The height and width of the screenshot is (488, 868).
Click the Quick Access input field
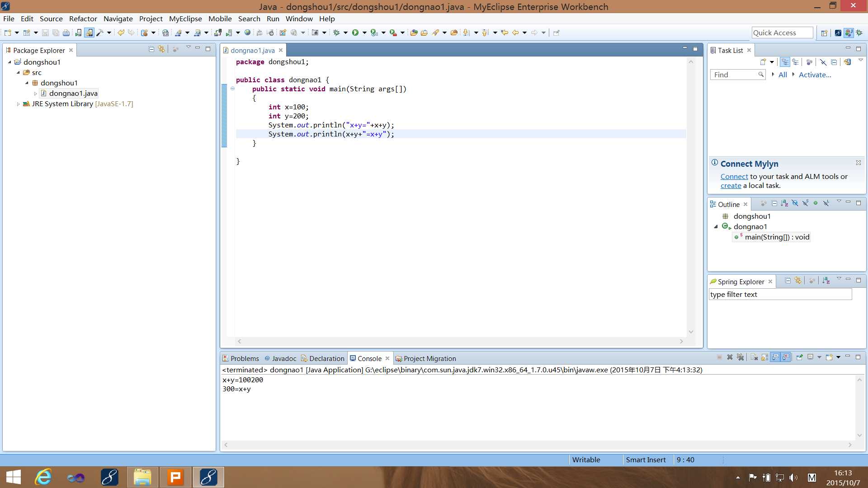tap(781, 32)
